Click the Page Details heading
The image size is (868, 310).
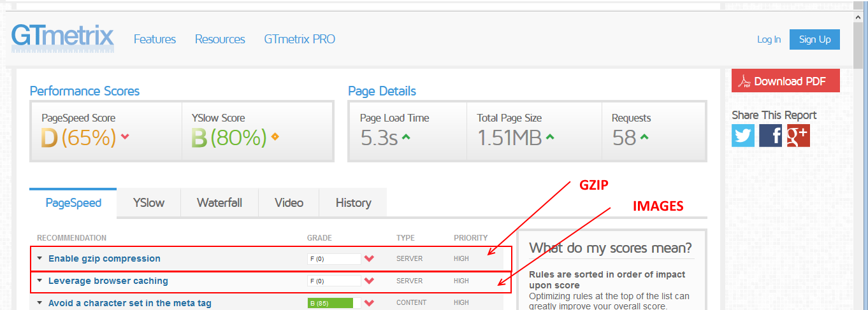coord(382,91)
